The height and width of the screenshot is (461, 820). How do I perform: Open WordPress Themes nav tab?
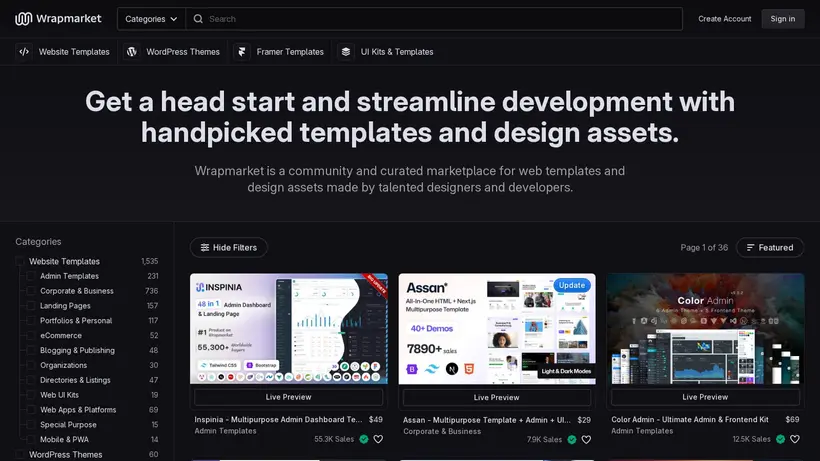[172, 52]
